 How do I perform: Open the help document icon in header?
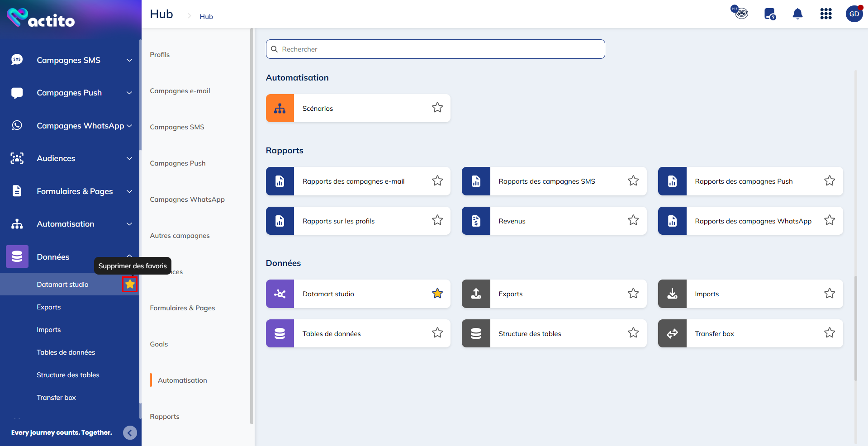tap(769, 14)
